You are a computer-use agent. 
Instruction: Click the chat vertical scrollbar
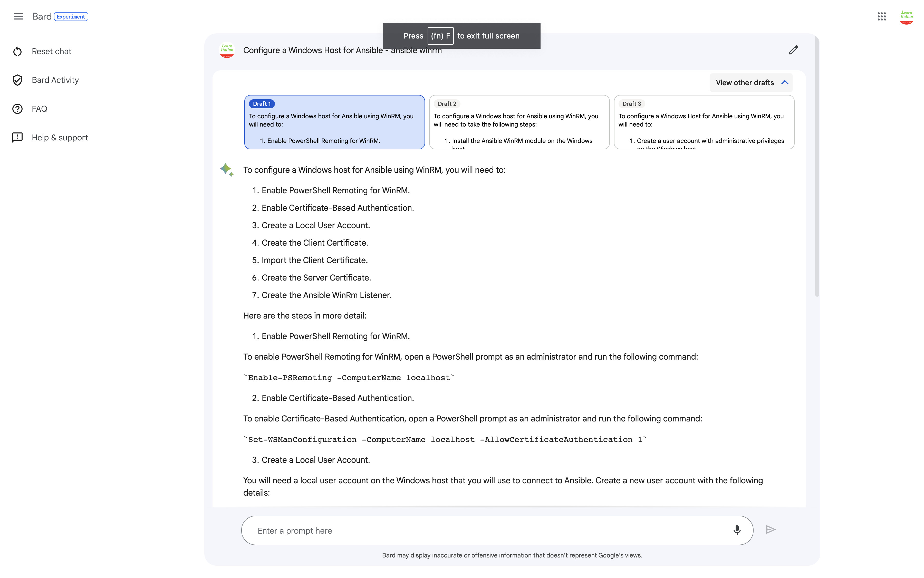(817, 166)
